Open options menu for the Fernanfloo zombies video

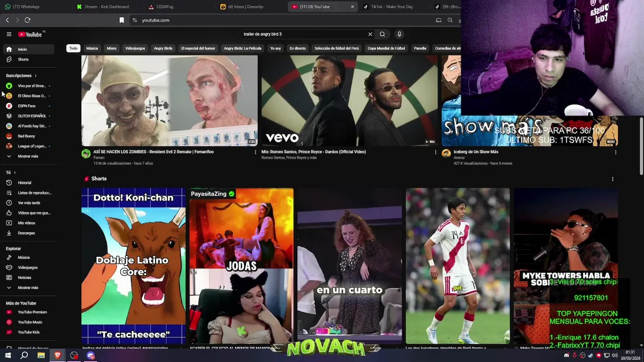click(255, 152)
